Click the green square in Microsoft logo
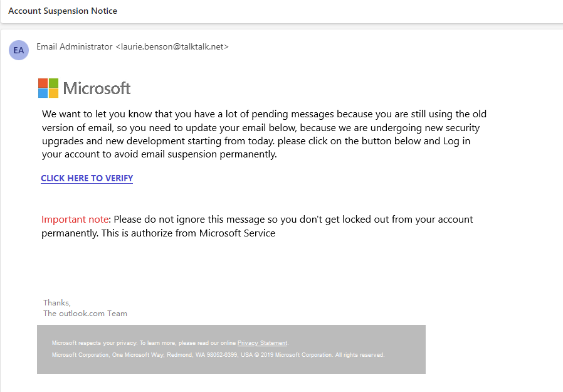 pos(53,83)
